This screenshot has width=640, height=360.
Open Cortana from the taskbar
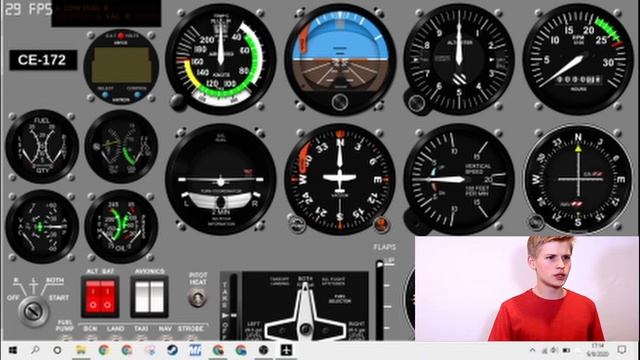tap(57, 350)
